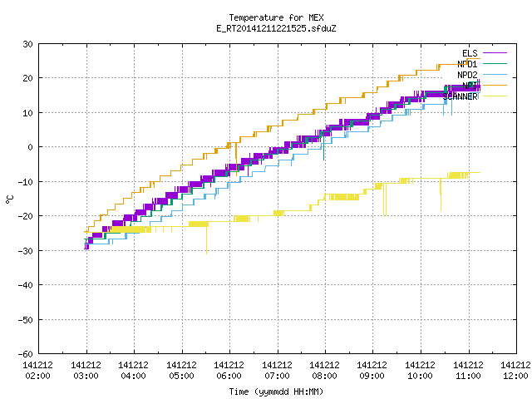Click the x-axis tick label 141212 11:00
The image size is (532, 399).
(x=469, y=371)
